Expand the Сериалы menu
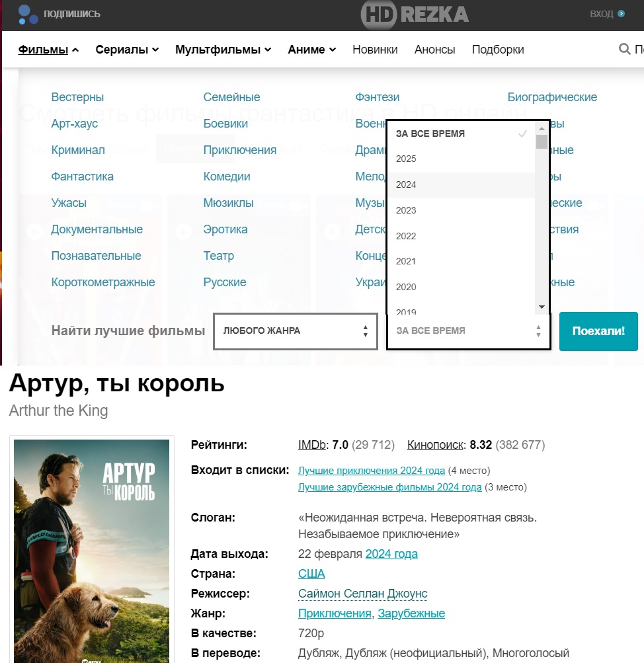The height and width of the screenshot is (663, 644). [127, 50]
